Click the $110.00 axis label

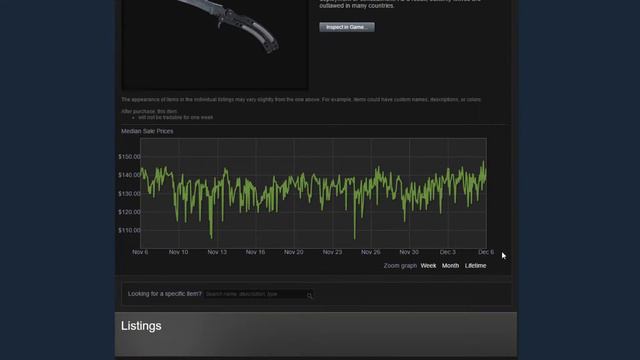[x=129, y=230]
